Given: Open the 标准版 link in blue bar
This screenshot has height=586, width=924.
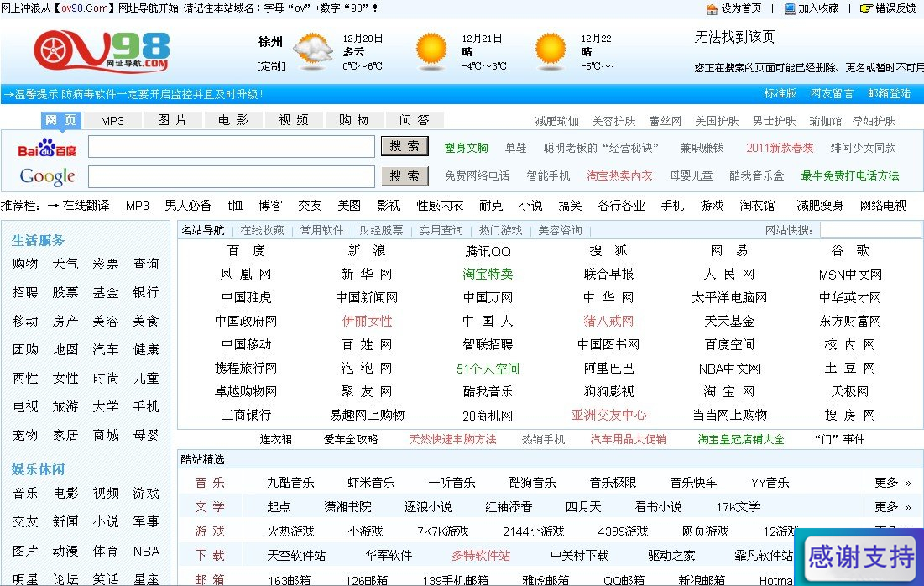Looking at the screenshot, I should [x=780, y=94].
